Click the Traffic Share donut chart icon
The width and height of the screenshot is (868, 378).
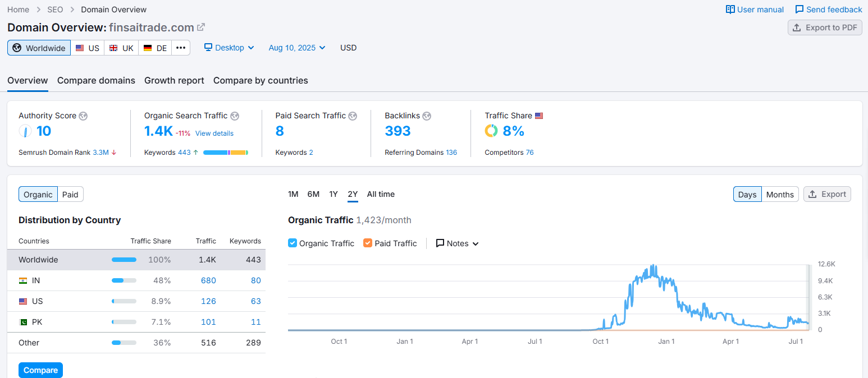click(491, 131)
